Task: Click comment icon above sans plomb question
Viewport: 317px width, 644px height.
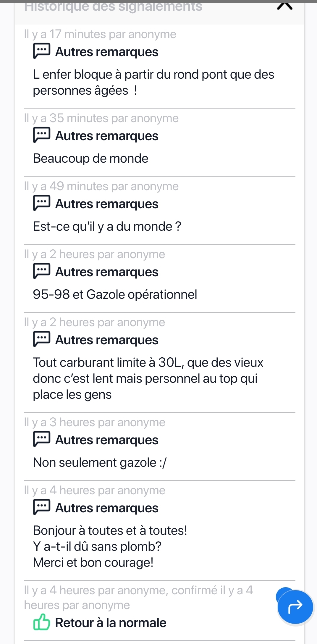Action: point(41,507)
